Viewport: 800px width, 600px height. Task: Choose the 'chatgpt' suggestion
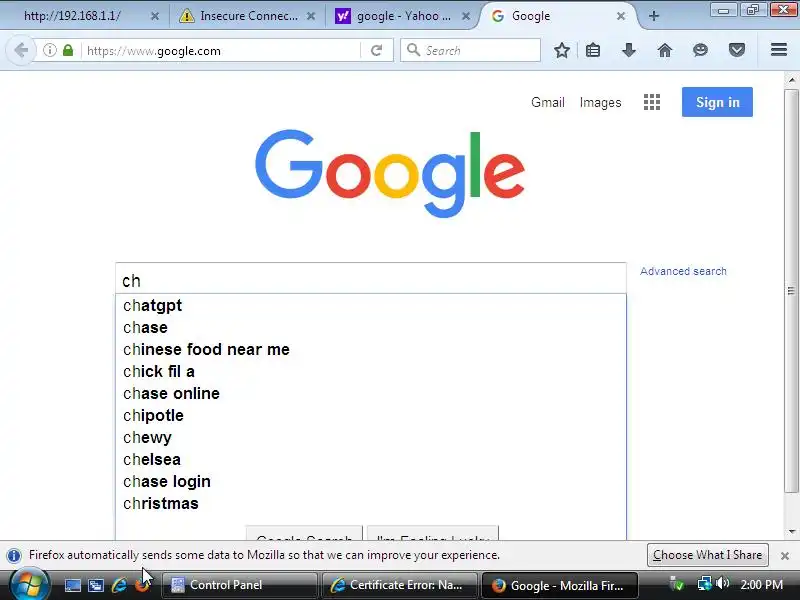[371, 306]
